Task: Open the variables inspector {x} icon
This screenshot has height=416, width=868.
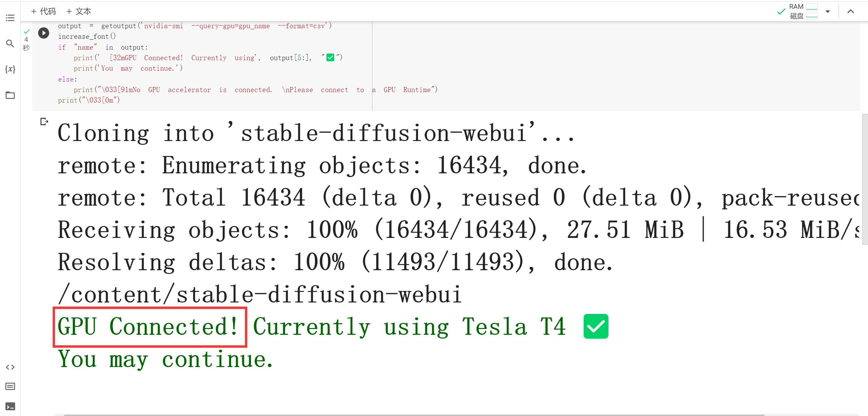Action: [10, 69]
